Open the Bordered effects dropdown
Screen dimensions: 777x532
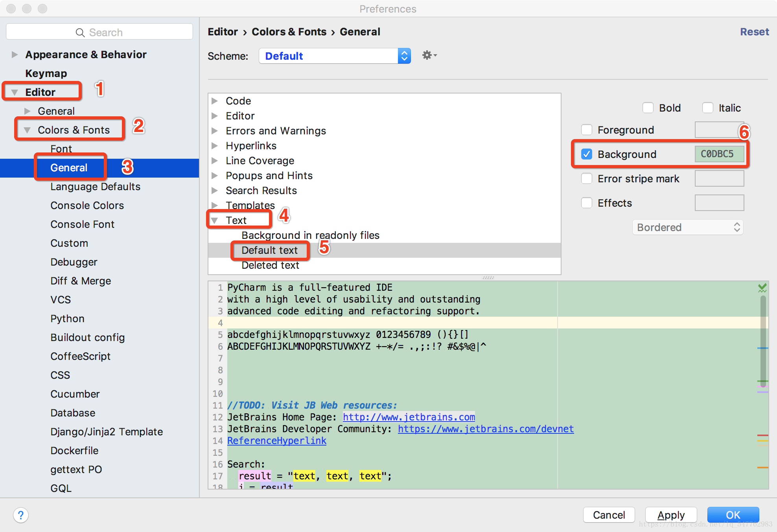(688, 227)
